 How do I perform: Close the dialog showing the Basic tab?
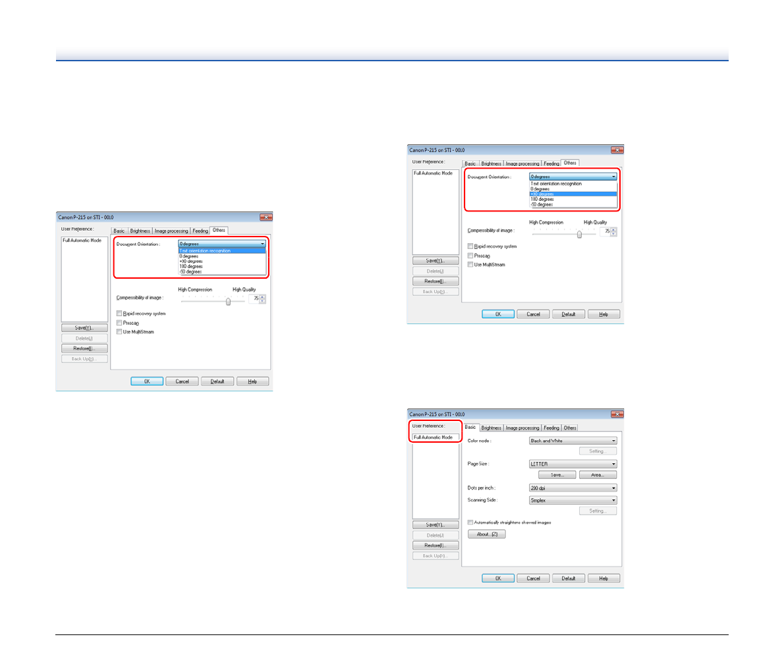617,414
